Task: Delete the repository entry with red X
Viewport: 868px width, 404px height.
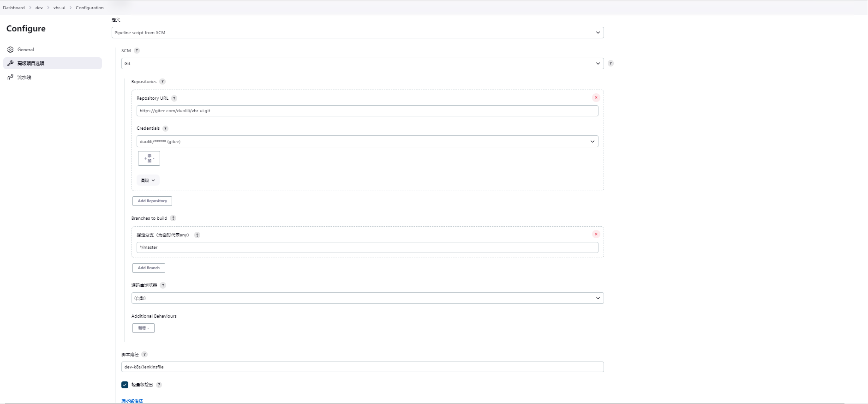Action: (x=596, y=97)
